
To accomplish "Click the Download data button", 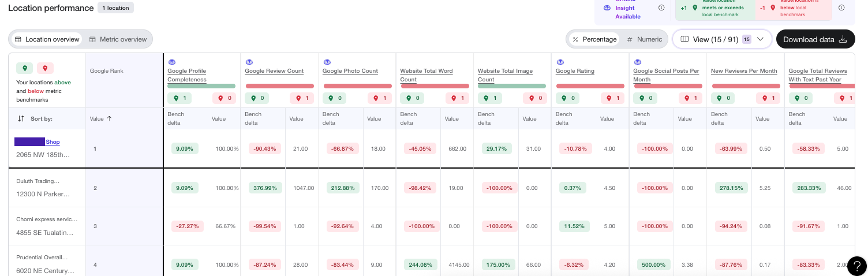I will [x=815, y=39].
